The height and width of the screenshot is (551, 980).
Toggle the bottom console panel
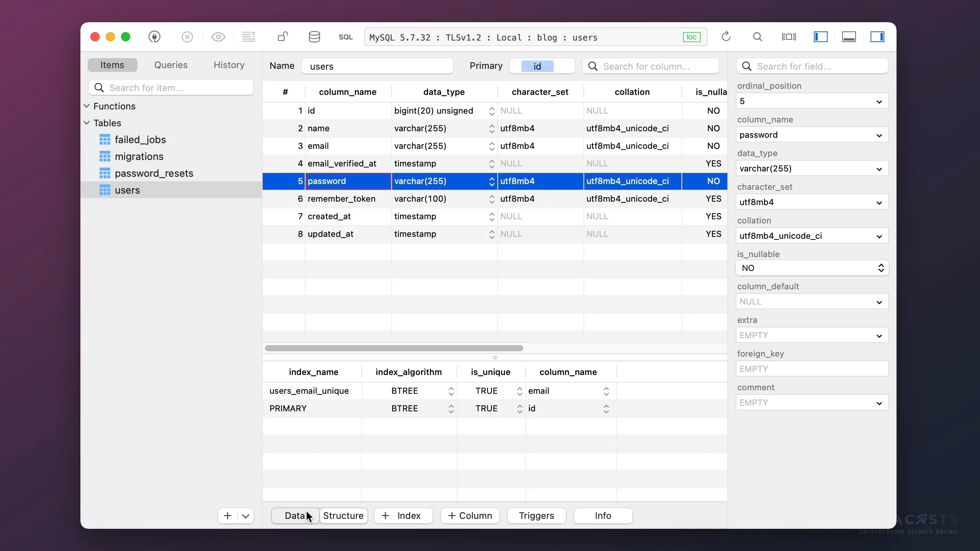coord(849,37)
